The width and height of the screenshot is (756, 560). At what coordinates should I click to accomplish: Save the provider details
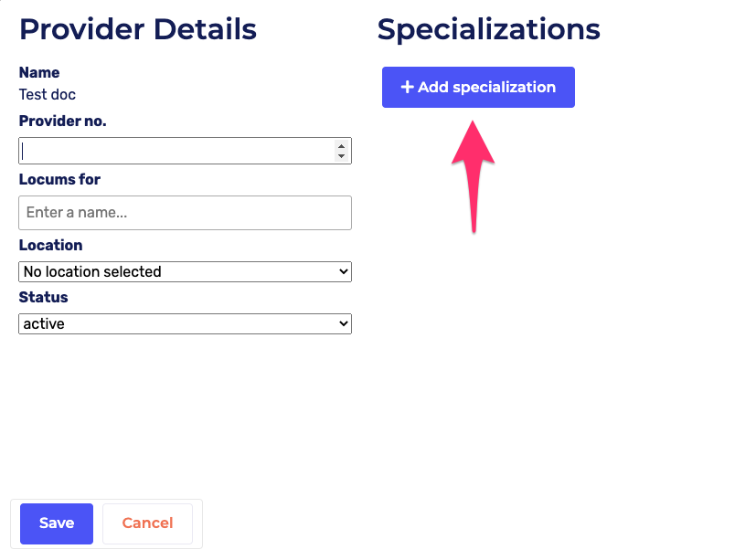click(57, 523)
